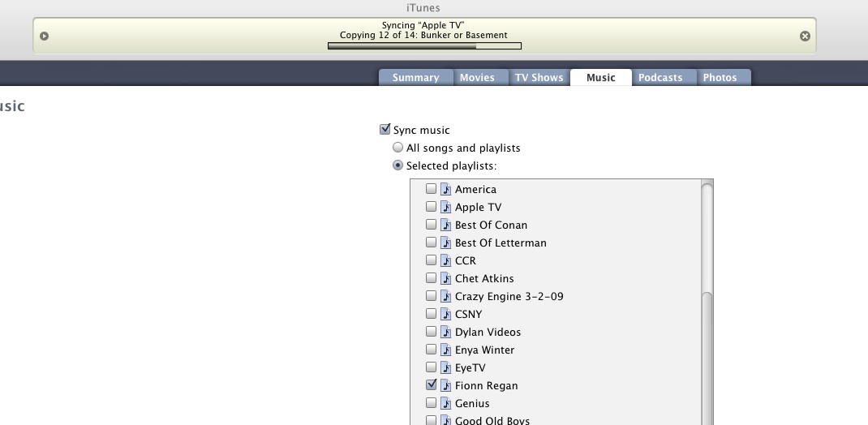
Task: Enable the Enya Winter checkbox
Action: click(431, 350)
